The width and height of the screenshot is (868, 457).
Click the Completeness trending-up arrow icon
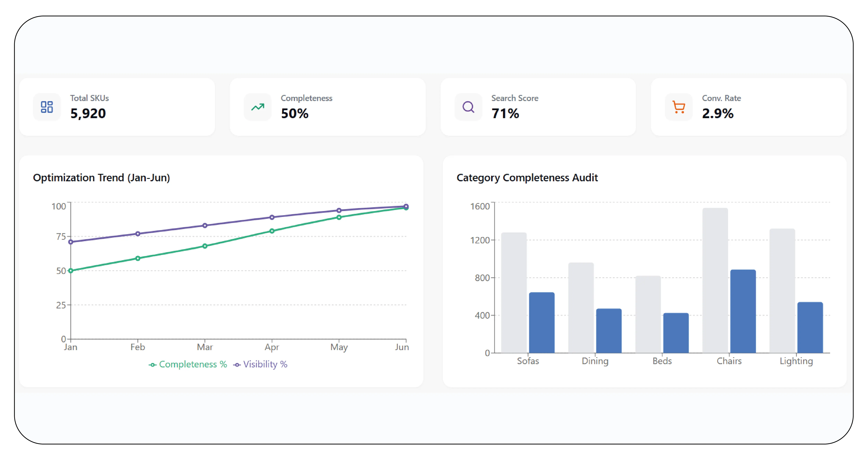(258, 107)
